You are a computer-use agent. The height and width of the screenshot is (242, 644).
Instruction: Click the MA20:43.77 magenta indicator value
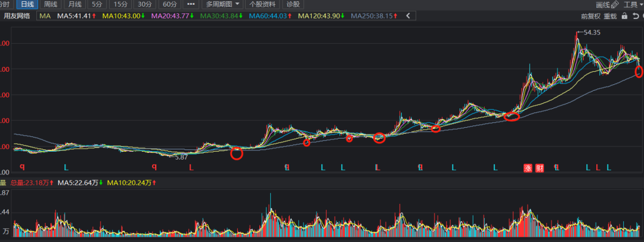click(x=172, y=16)
